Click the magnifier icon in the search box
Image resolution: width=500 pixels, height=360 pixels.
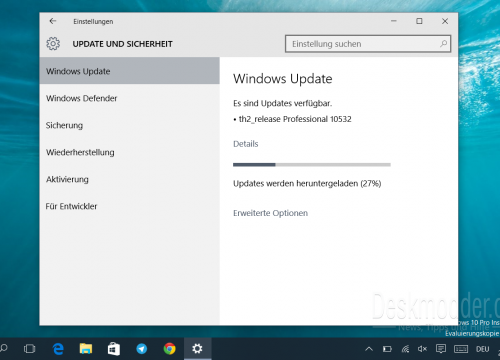coord(443,44)
